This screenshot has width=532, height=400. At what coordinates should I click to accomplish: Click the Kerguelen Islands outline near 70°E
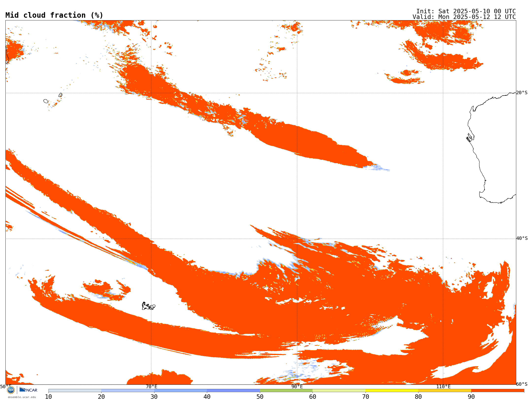click(x=149, y=306)
